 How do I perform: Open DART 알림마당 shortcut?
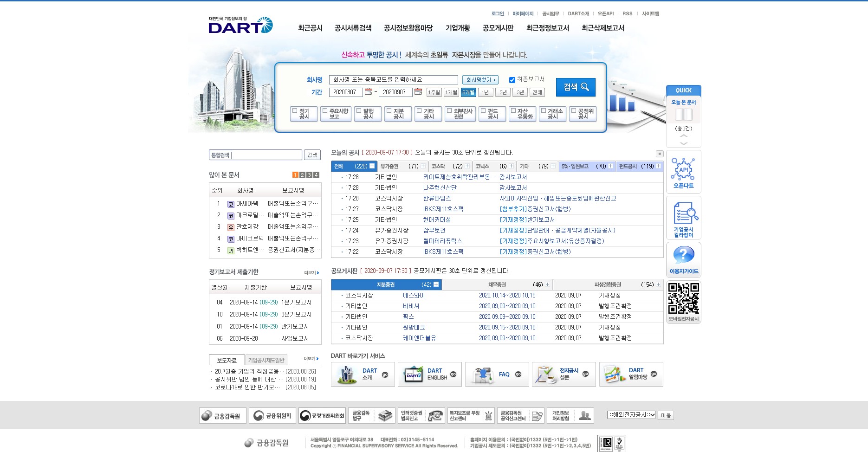[x=631, y=374]
